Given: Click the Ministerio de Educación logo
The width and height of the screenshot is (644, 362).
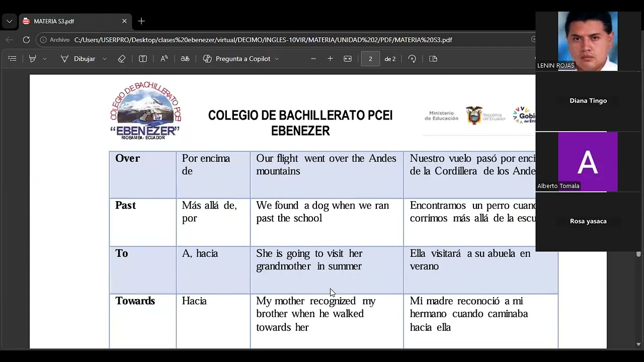Looking at the screenshot, I should click(441, 116).
